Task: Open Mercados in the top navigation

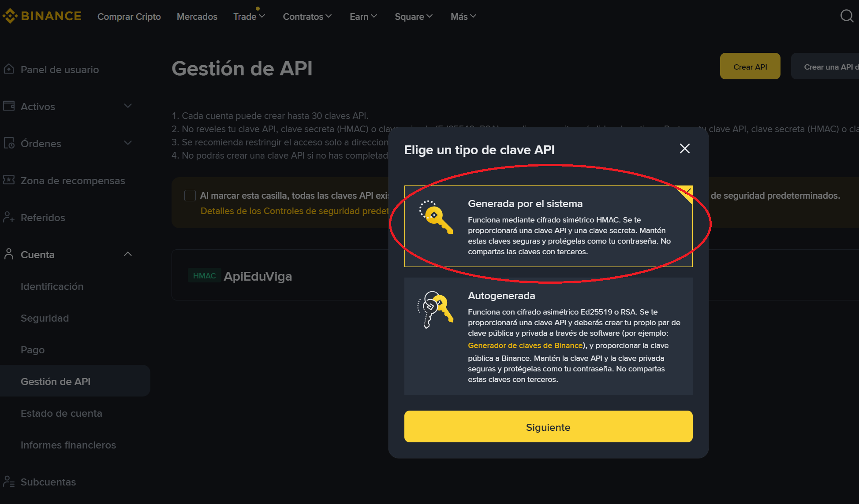Action: pos(197,17)
